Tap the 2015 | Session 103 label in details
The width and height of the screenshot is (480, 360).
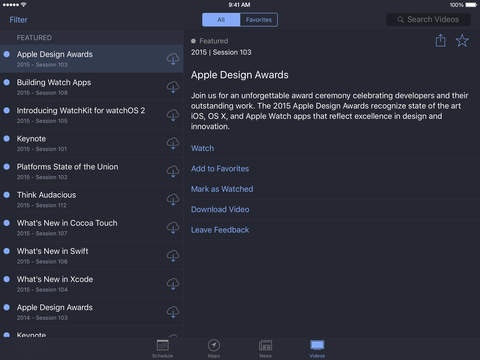click(221, 52)
